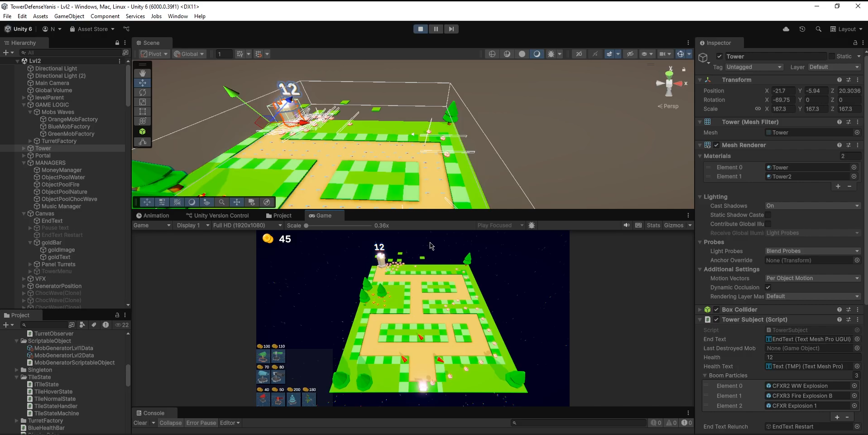This screenshot has width=868, height=435.
Task: Lock the Inspector panel
Action: [x=855, y=43]
